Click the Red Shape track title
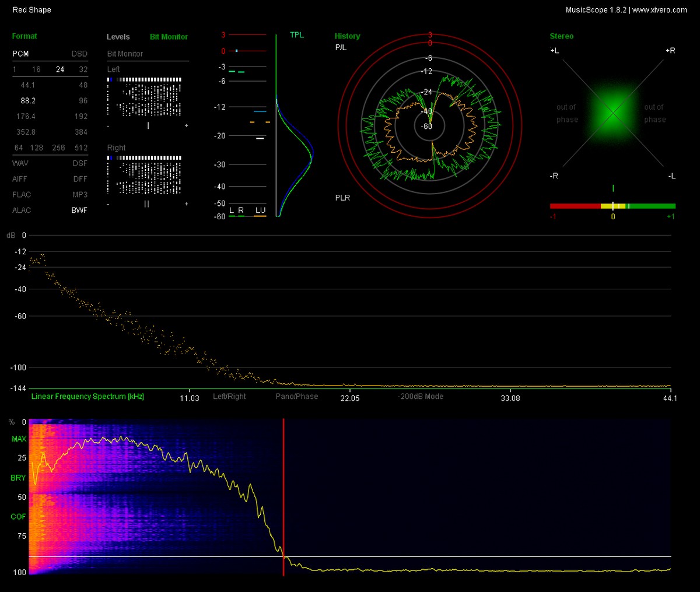Viewport: 700px width, 592px height. click(x=32, y=10)
